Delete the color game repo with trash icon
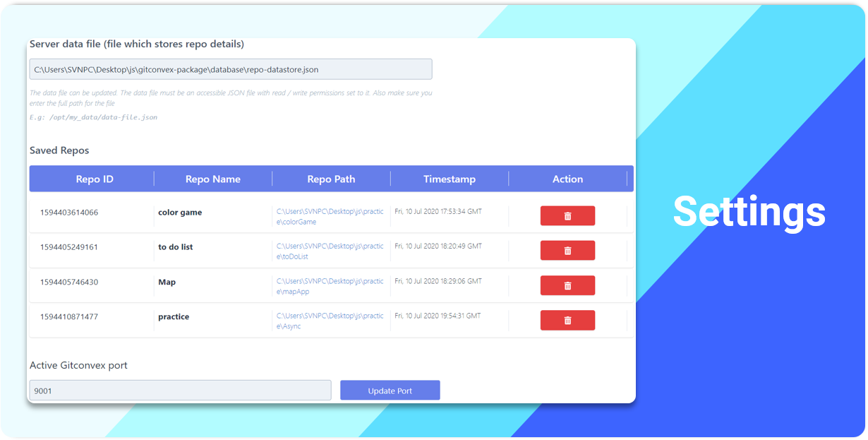This screenshot has height=440, width=868. (x=567, y=216)
